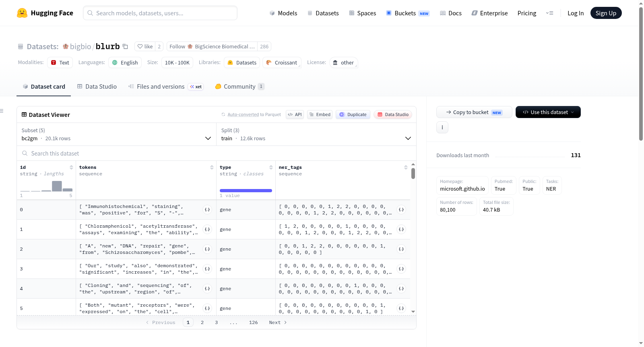
Task: Copy the dataset name bigbio/blurb
Action: tap(125, 46)
